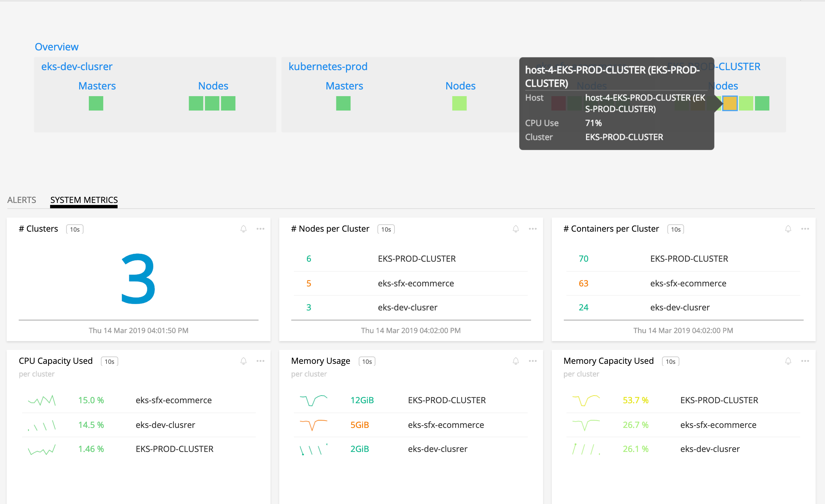Open options menu on CPU Capacity Used chart
825x504 pixels.
click(261, 361)
